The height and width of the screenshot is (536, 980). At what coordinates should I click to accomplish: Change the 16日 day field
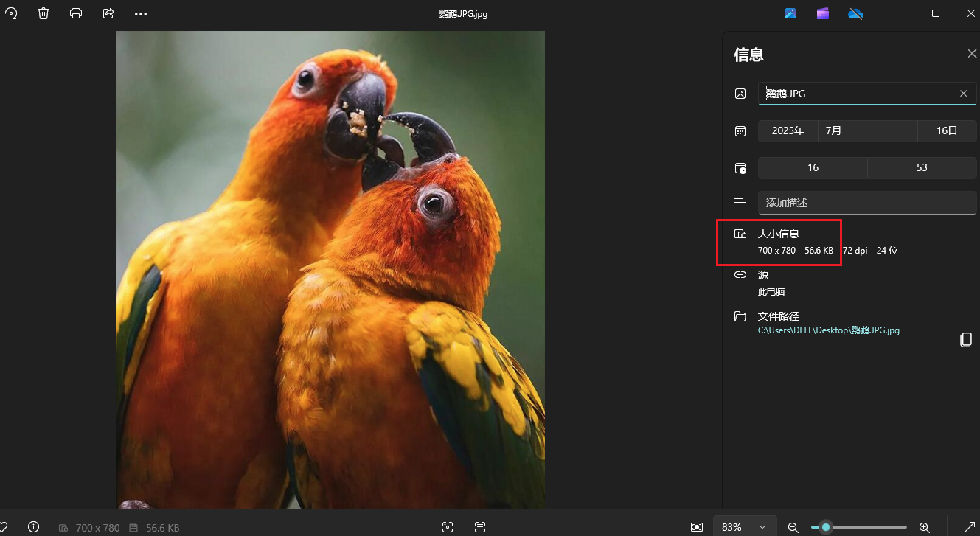[947, 131]
